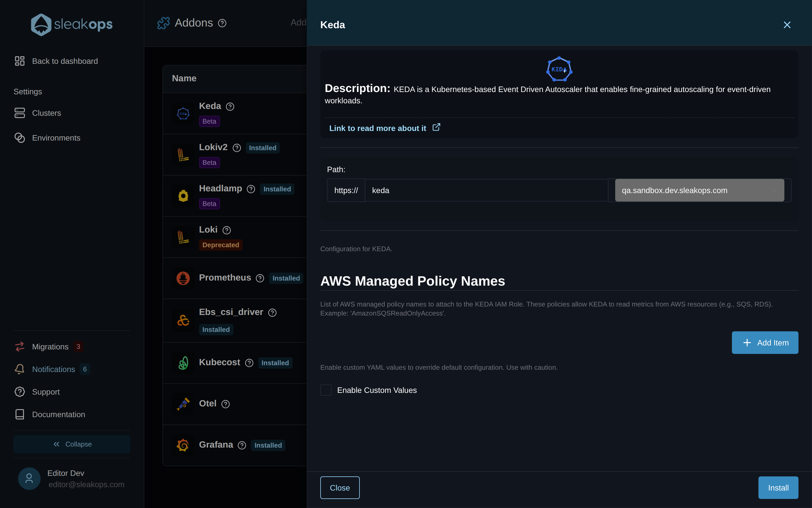This screenshot has width=812, height=508.
Task: Click the Lokiv2 Beta badge
Action: tap(209, 163)
